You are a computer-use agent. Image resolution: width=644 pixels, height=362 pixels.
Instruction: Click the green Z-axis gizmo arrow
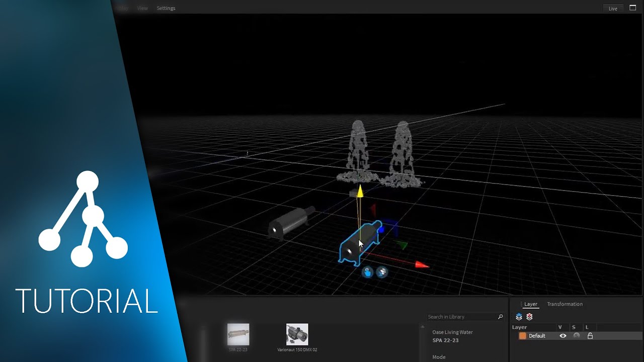click(x=401, y=245)
